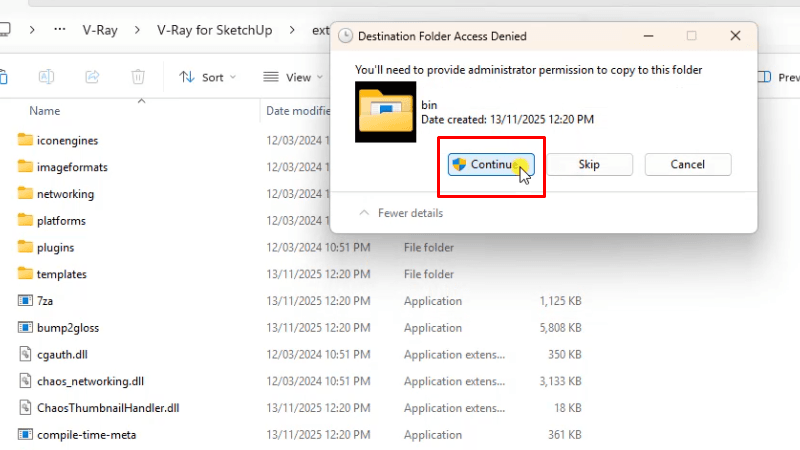
Task: Click the 7za application file icon
Action: pos(26,300)
